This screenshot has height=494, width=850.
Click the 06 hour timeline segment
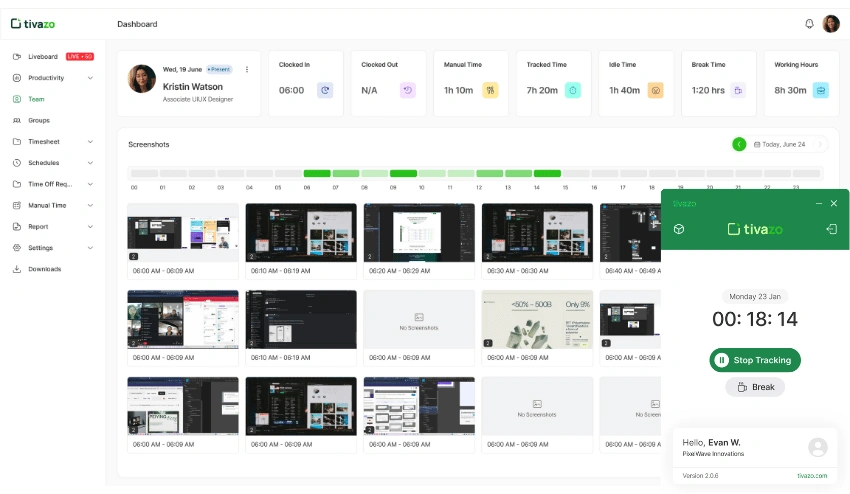pyautogui.click(x=317, y=174)
